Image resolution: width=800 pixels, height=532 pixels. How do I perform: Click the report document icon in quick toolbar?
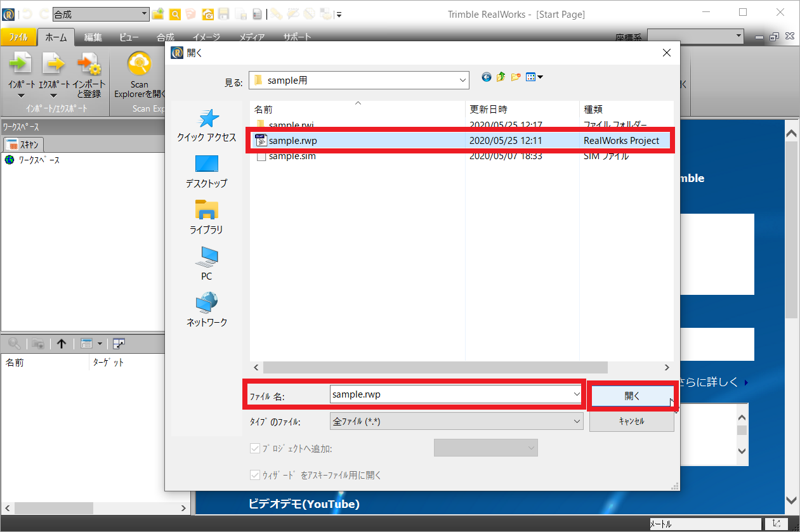pyautogui.click(x=257, y=14)
